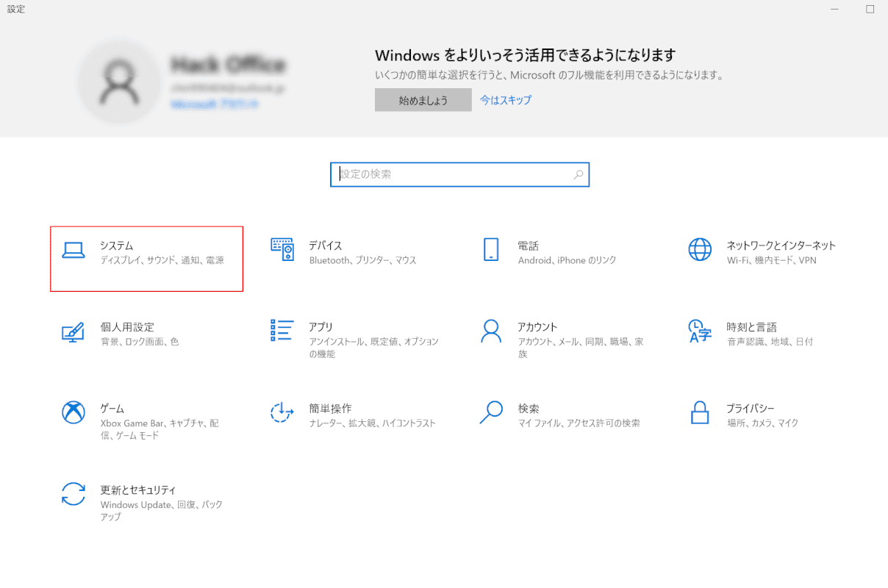The image size is (888, 588).
Task: Click the Xbox Game Bar、キャプチャ description
Action: pos(160,429)
